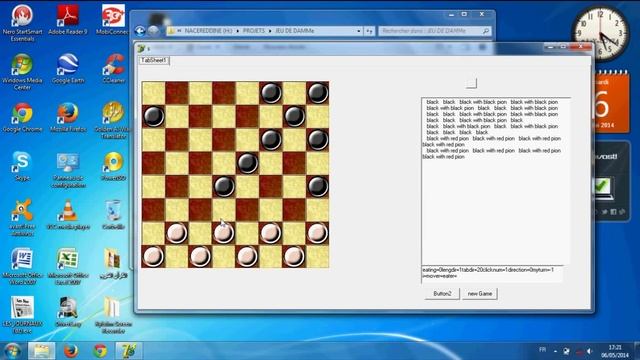Open Google Chrome desktop shortcut
Image resolution: width=640 pixels, height=360 pixels.
click(x=22, y=118)
